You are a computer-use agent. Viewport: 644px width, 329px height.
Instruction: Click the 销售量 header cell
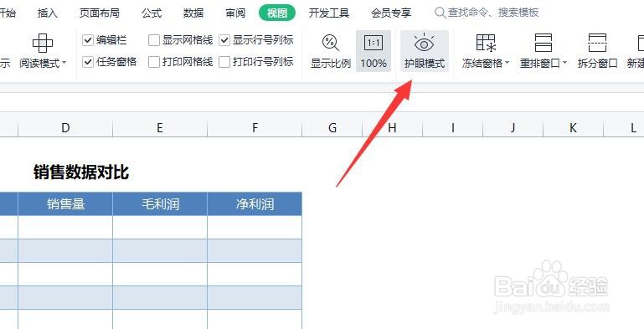[x=65, y=203]
